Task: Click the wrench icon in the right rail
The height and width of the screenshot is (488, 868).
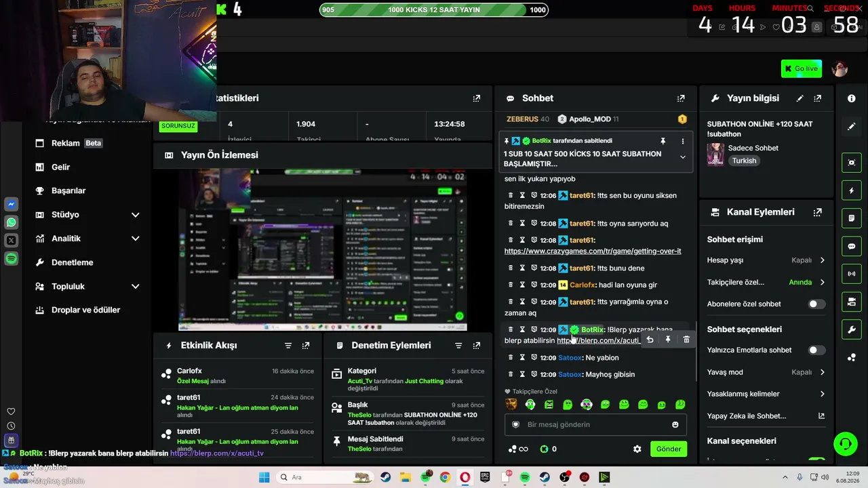Action: [852, 330]
